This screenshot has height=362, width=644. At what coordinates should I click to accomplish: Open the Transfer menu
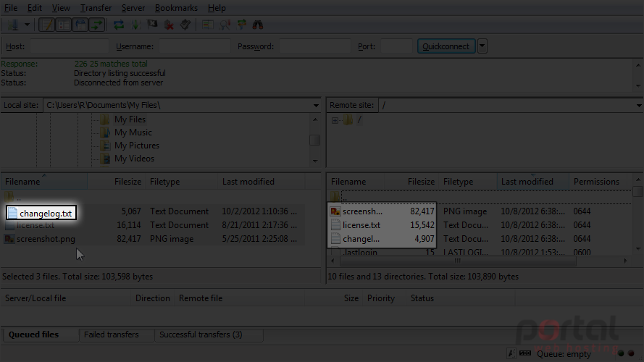(96, 8)
